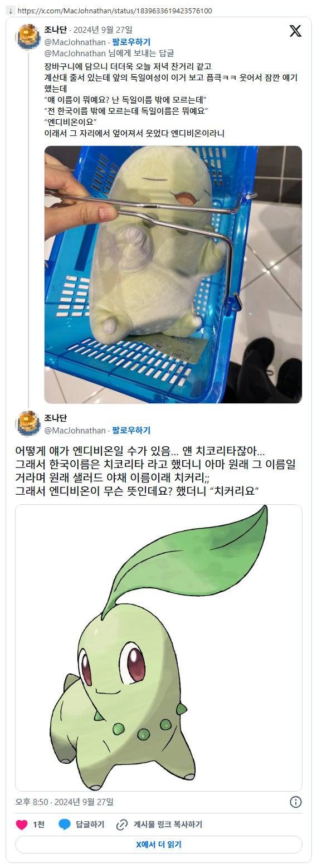The width and height of the screenshot is (317, 868).
Task: Open the @MacJohnathan reply mention link
Action: point(75,53)
